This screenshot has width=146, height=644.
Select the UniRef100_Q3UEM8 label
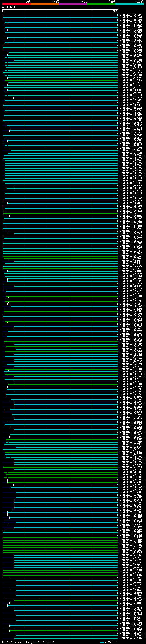pos(131,244)
